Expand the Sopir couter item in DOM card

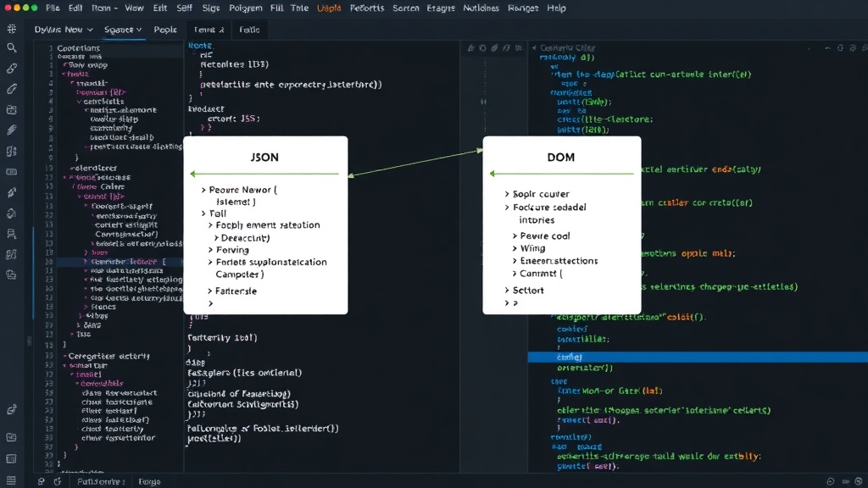pos(507,194)
